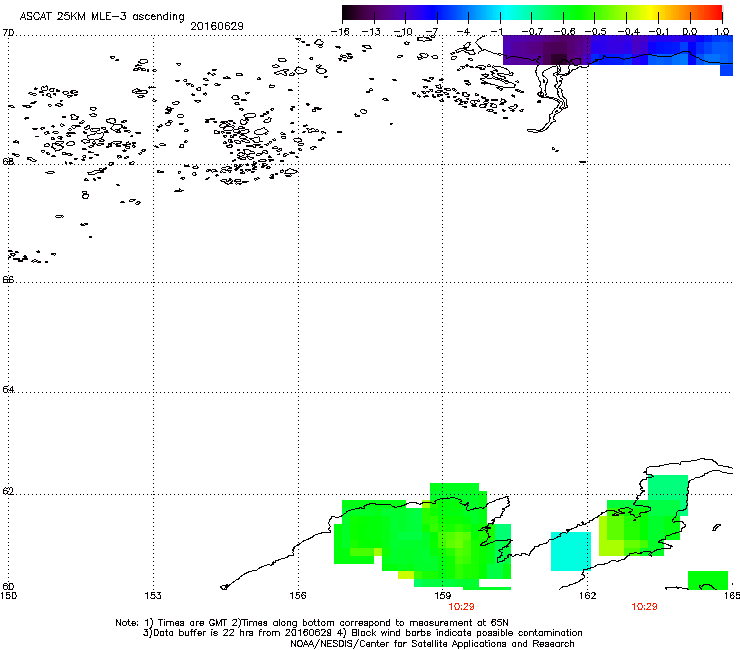Click the "-16" colorbar label
Screen dimensions: 740x650
click(340, 32)
